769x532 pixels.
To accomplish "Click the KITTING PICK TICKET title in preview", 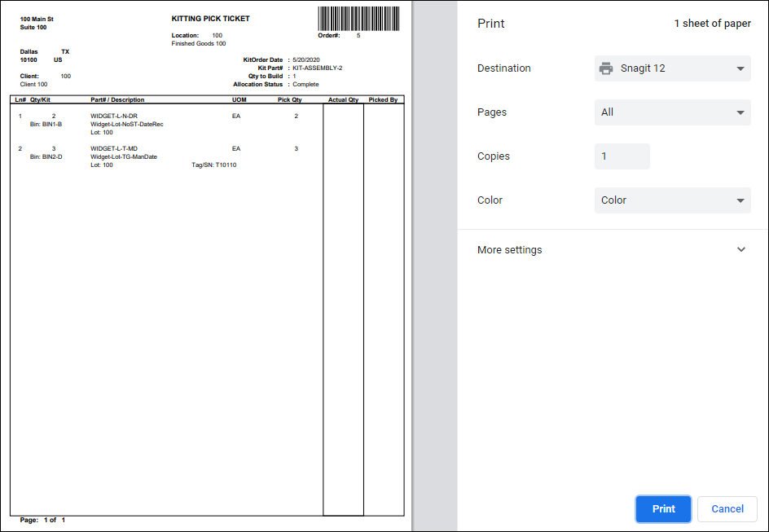I will (211, 19).
